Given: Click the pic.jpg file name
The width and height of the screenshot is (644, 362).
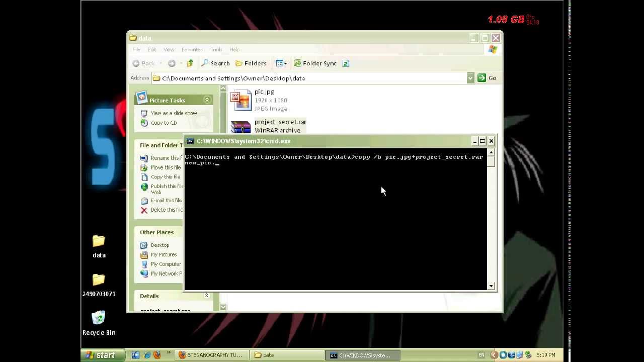Looking at the screenshot, I should point(264,92).
